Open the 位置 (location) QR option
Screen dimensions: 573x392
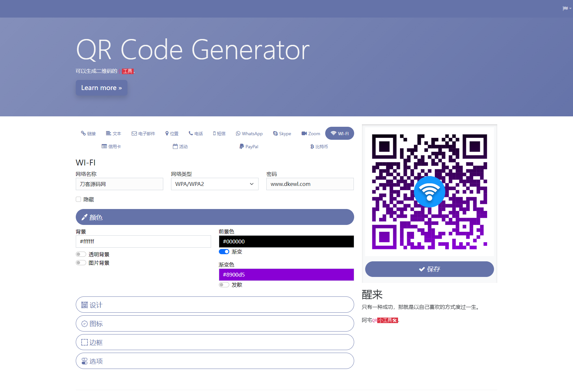(x=172, y=133)
